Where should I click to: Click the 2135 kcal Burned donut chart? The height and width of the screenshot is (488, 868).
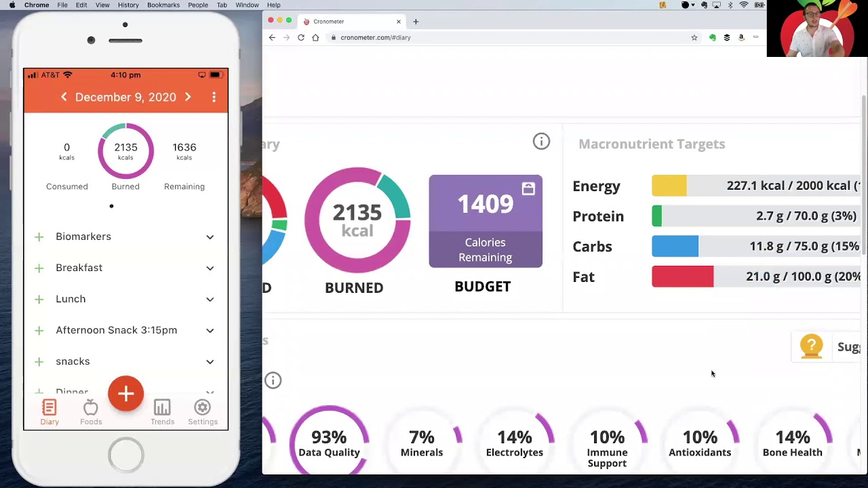point(357,220)
